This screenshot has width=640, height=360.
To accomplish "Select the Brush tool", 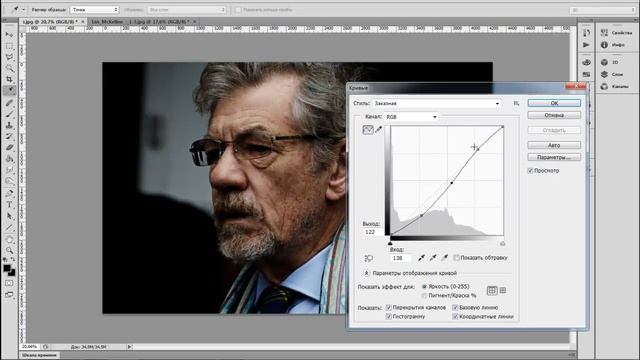I will [9, 114].
